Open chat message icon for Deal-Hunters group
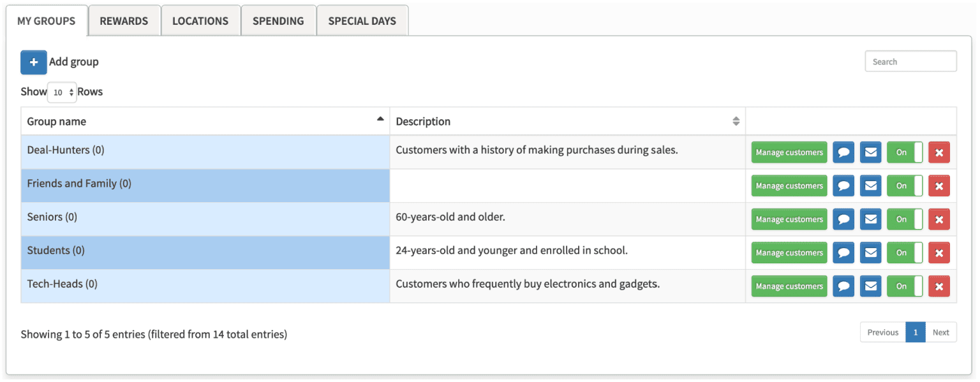Screen dimensions: 980x382 point(843,152)
